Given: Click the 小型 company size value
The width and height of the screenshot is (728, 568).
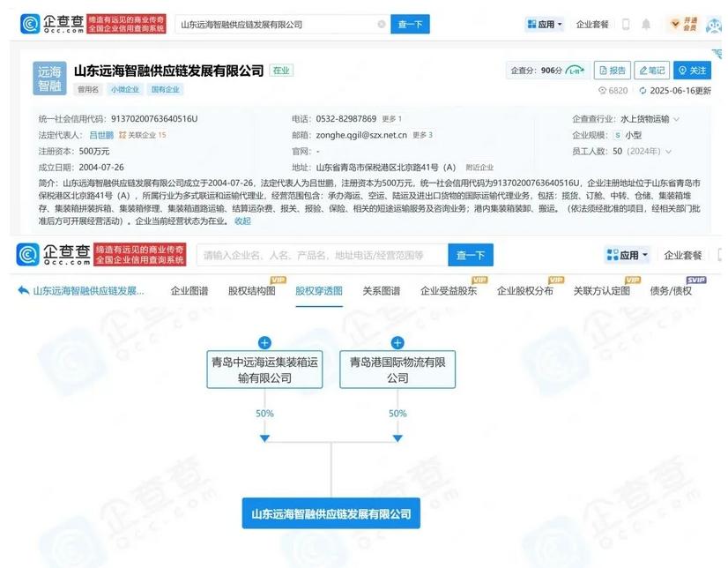Looking at the screenshot, I should point(634,135).
